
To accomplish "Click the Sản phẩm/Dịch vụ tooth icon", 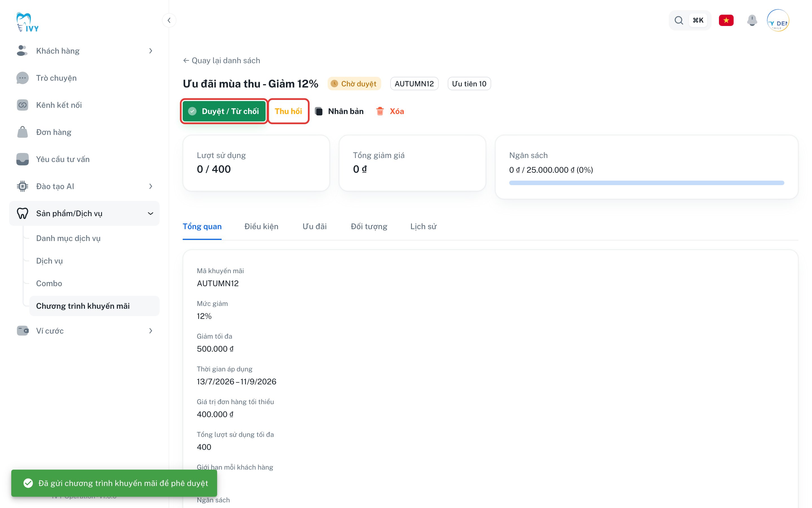I will [22, 213].
